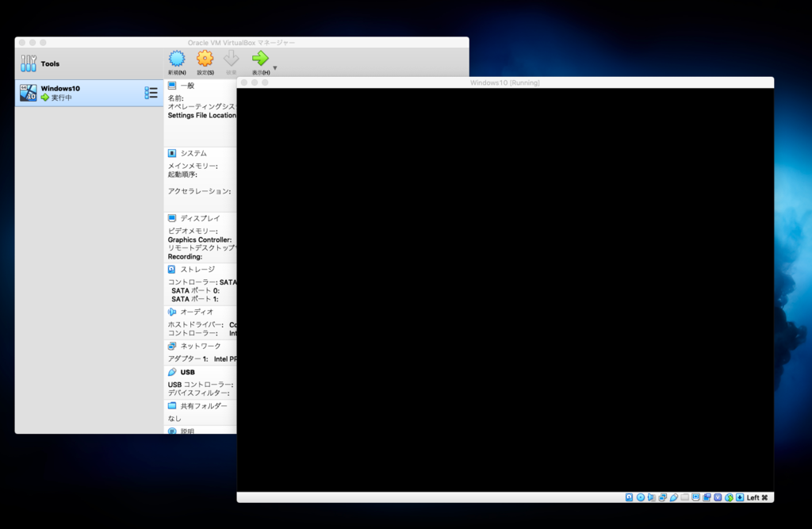The width and height of the screenshot is (812, 529).
Task: Open the ディスプレイ (Display) section header
Action: tap(200, 218)
